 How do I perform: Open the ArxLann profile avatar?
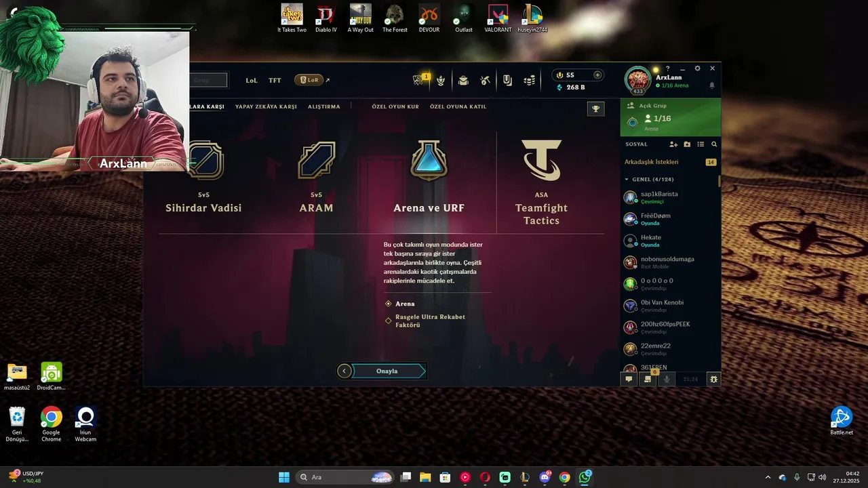coord(638,80)
